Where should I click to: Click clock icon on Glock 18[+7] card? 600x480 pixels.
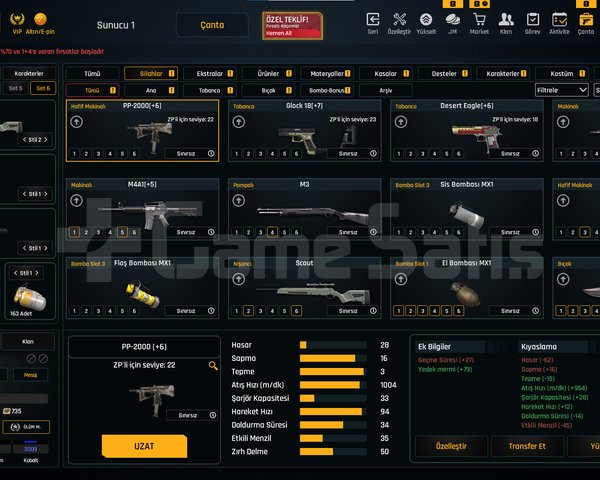click(373, 153)
